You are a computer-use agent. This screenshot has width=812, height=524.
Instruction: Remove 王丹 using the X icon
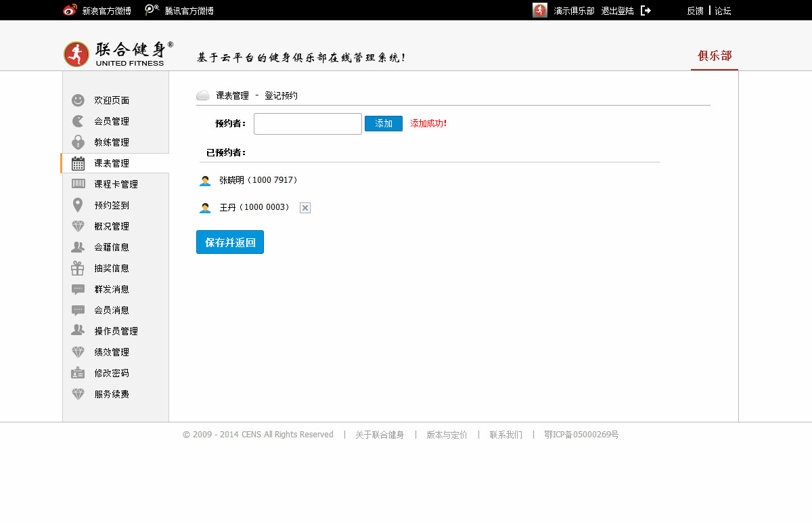(305, 208)
